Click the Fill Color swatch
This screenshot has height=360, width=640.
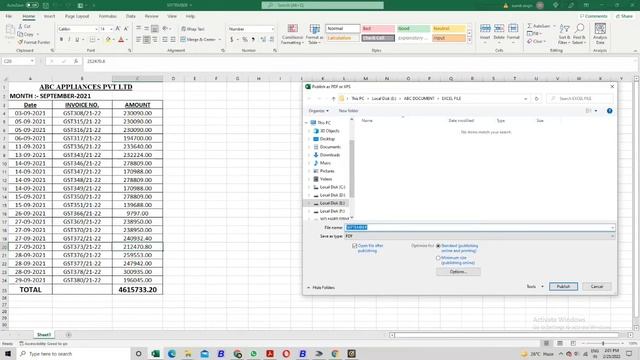(x=108, y=40)
